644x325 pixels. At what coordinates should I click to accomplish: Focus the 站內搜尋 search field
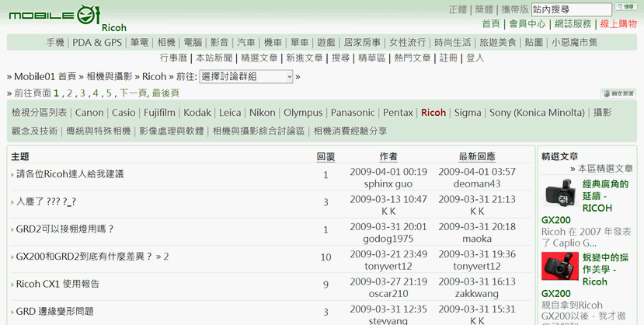[571, 9]
